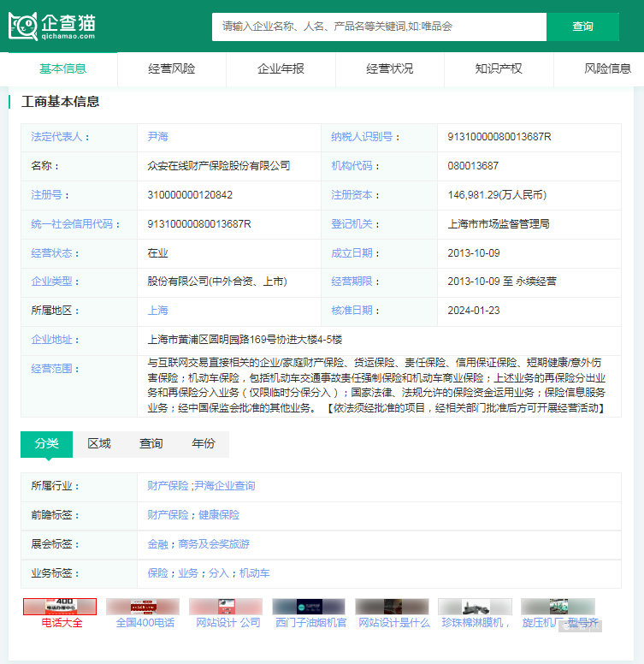Click the 西门子油烟机官 ad thumbnail
Image resolution: width=644 pixels, height=664 pixels.
click(309, 607)
